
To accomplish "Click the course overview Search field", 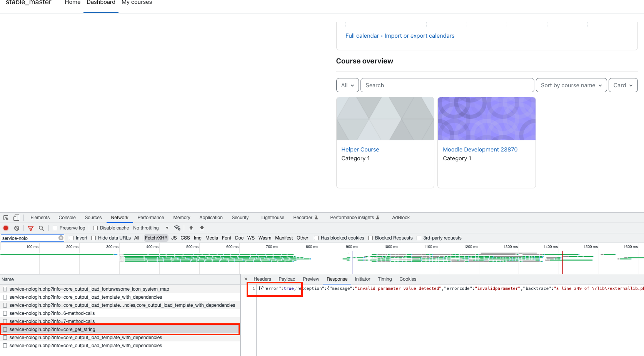I will click(x=447, y=85).
